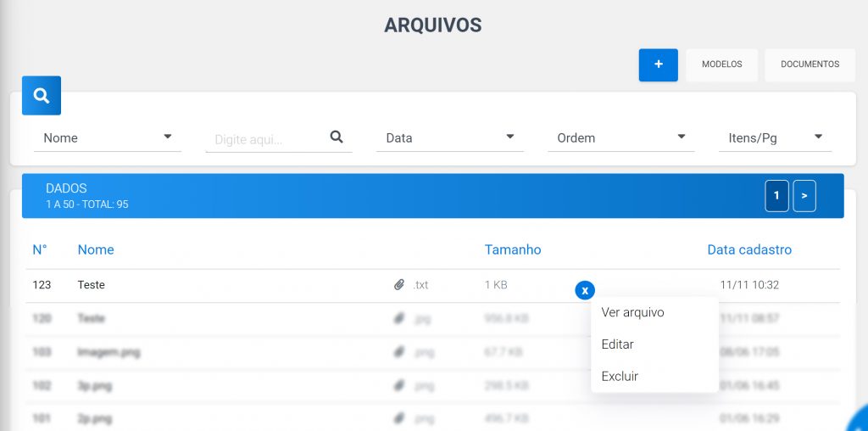
Task: Click the blue search magnifier button
Action: coord(42,95)
